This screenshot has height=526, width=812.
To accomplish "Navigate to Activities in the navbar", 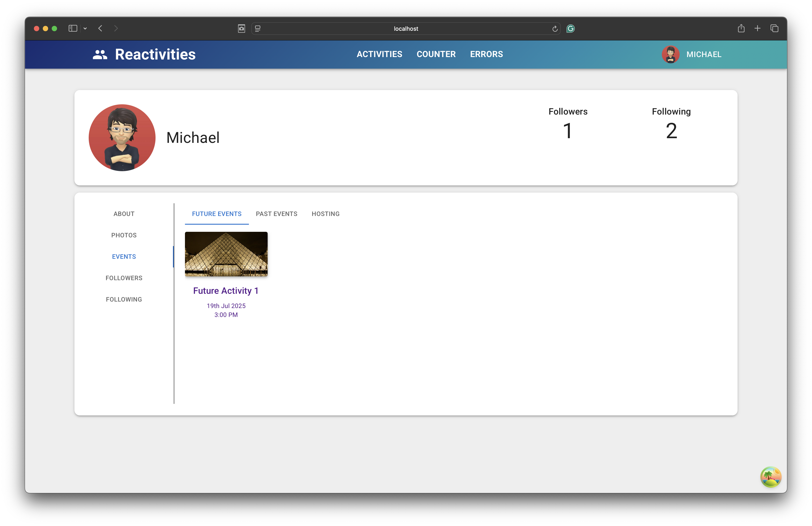I will (379, 54).
